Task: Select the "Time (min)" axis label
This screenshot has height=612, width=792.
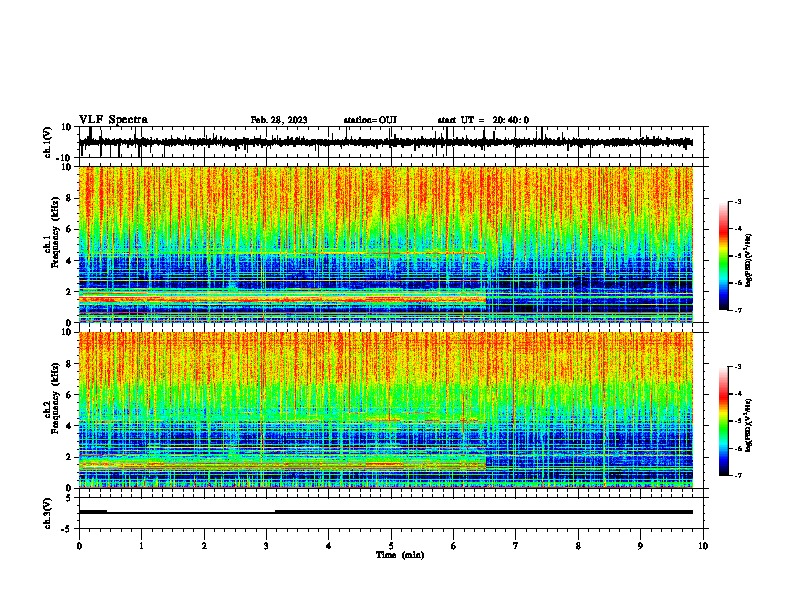Action: 400,555
